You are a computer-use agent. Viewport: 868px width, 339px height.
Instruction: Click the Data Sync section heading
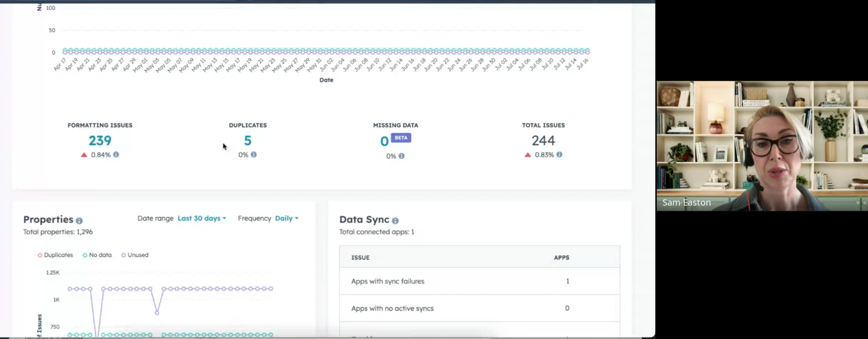364,219
